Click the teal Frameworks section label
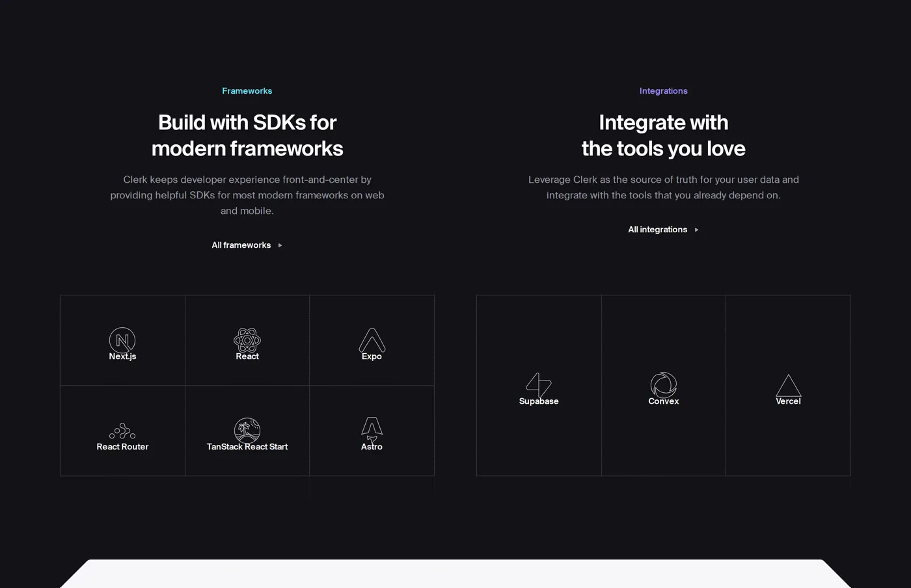 [x=247, y=91]
